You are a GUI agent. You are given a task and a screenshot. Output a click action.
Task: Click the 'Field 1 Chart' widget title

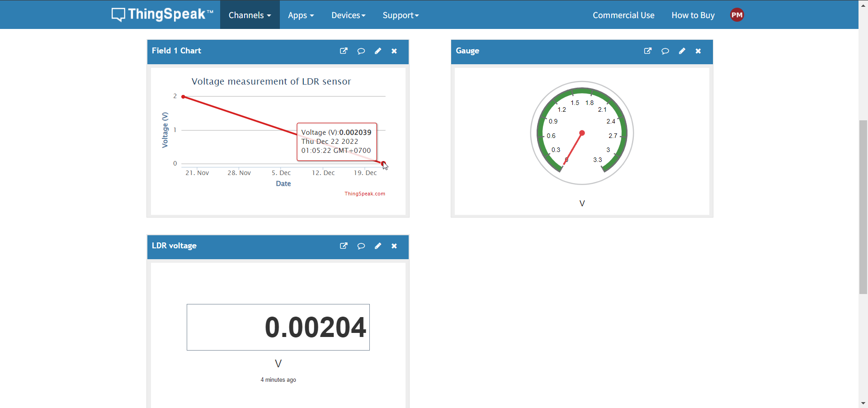point(176,51)
